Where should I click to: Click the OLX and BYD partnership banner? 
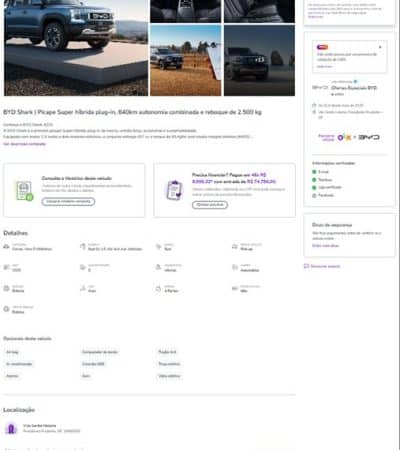coord(349,137)
